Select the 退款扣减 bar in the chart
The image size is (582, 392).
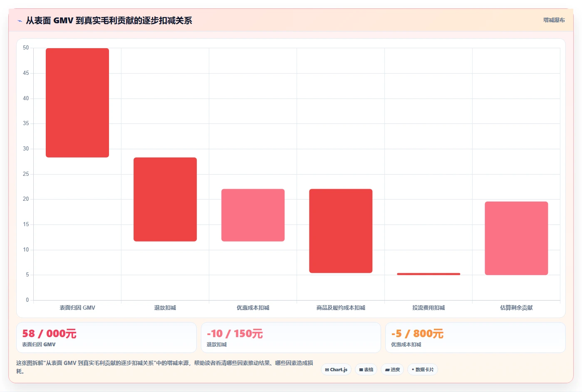pyautogui.click(x=165, y=199)
